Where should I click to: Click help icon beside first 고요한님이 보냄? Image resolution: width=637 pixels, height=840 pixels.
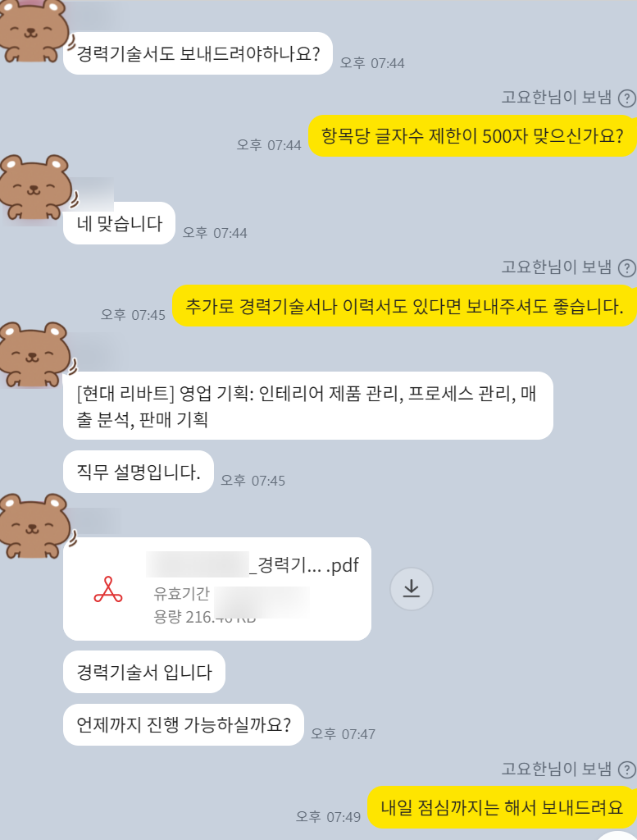point(627,98)
